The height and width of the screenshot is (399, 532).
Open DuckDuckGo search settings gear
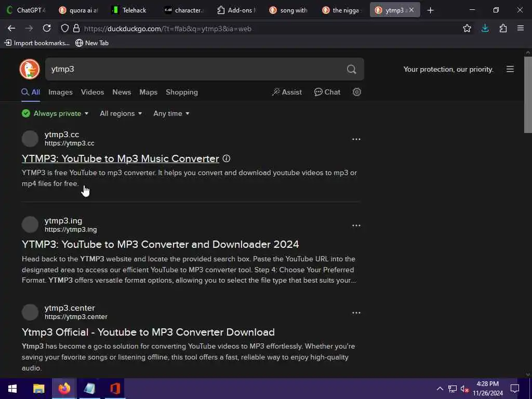(356, 92)
